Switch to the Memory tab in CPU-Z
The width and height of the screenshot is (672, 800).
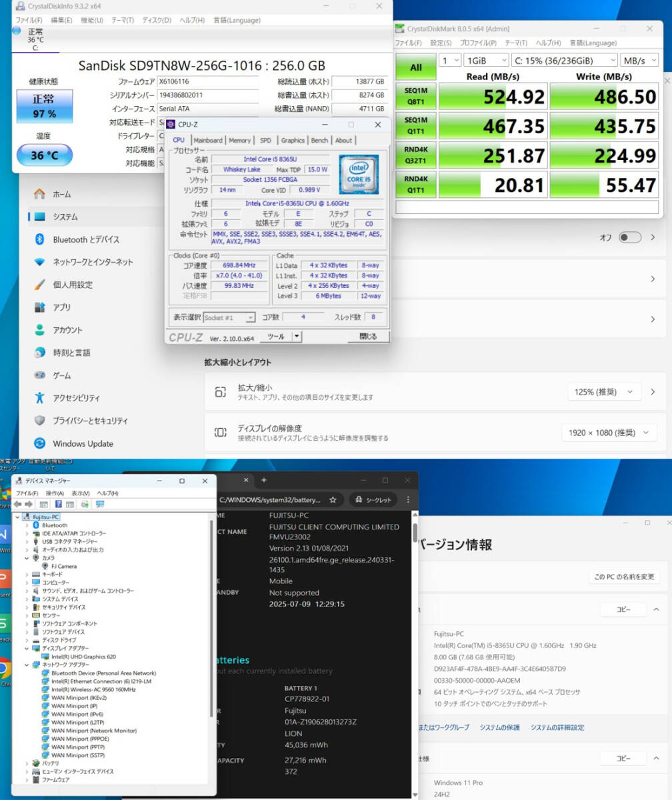[240, 141]
